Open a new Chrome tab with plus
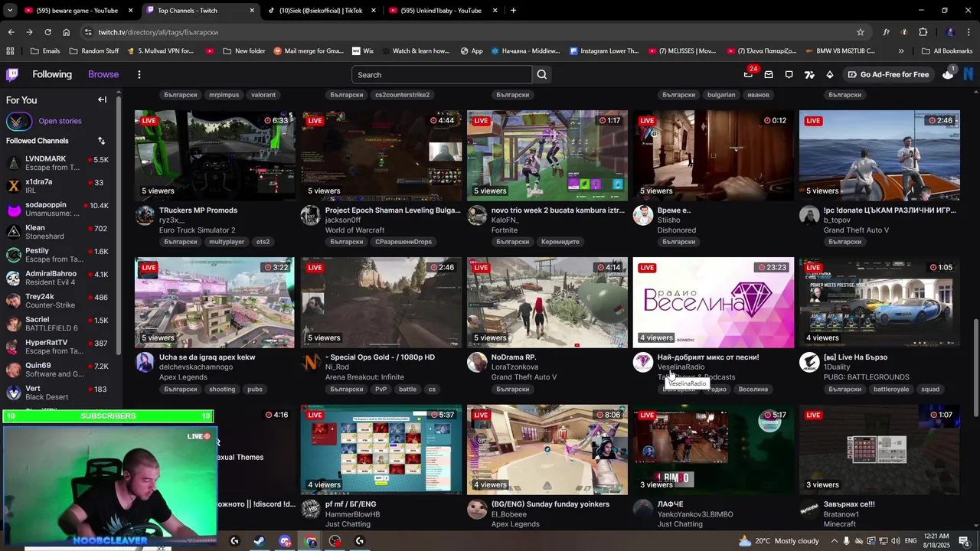 [x=513, y=11]
